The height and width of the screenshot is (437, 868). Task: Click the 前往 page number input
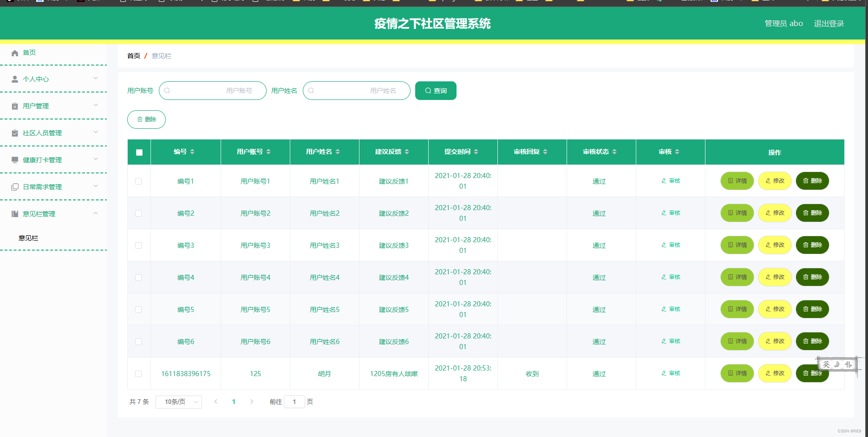(294, 402)
